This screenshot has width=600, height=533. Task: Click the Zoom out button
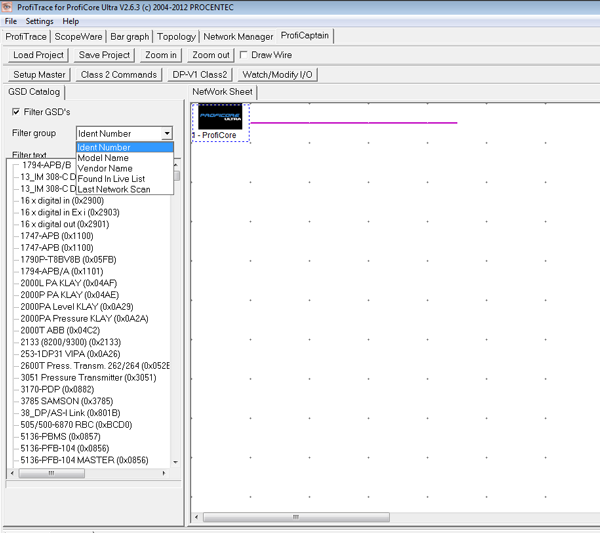click(x=211, y=55)
